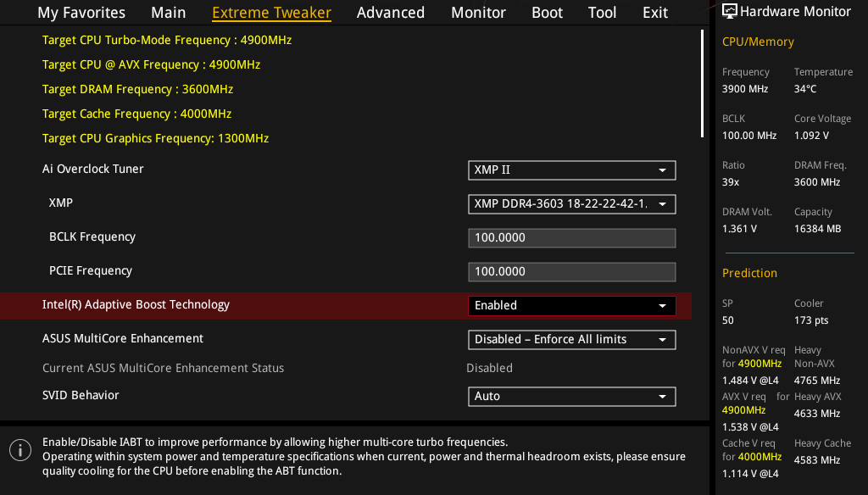Screen dimensions: 868x495
Task: Click the 3600 MHz DRAM Freq. value
Action: (817, 182)
